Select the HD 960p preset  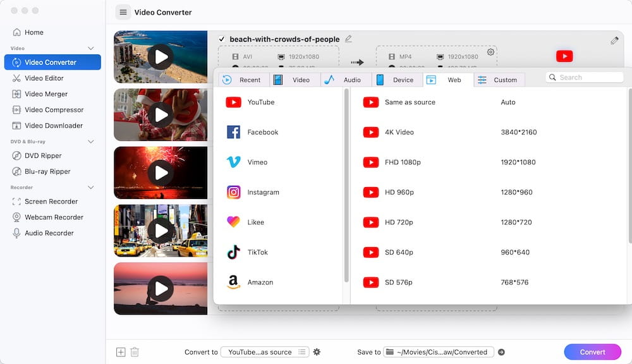click(490, 192)
